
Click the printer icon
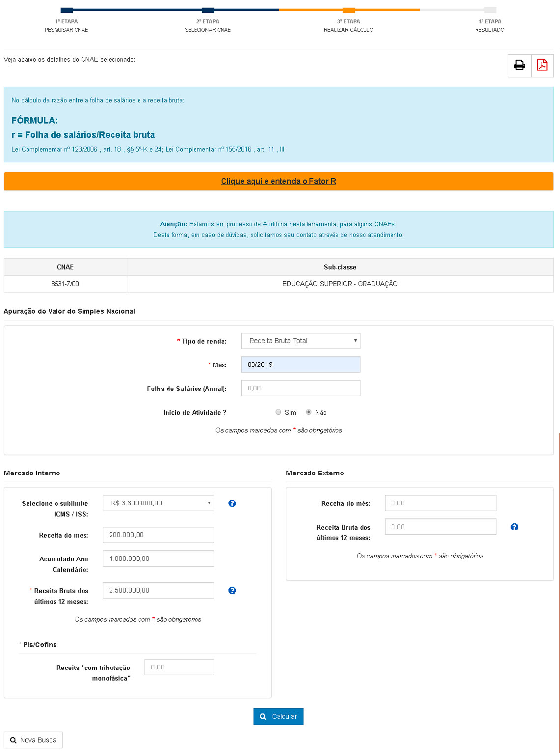[519, 65]
